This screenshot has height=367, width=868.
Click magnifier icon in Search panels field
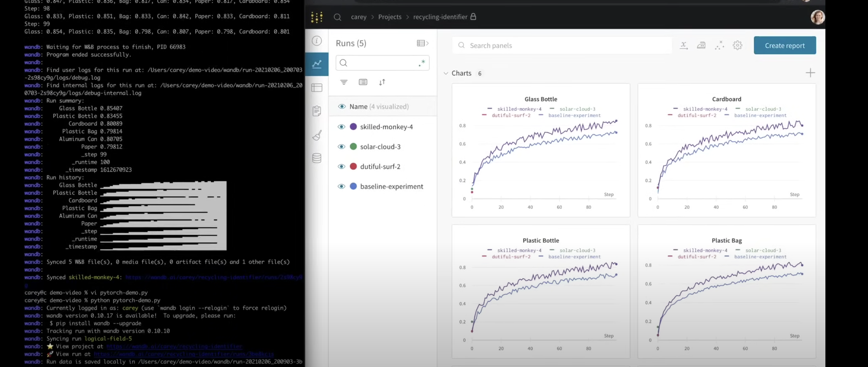point(461,45)
